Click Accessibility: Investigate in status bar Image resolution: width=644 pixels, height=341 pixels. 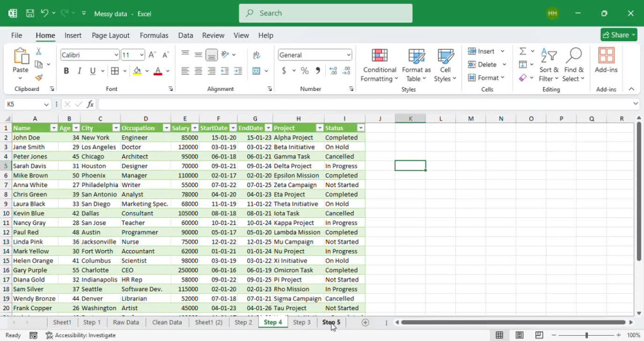[80, 335]
